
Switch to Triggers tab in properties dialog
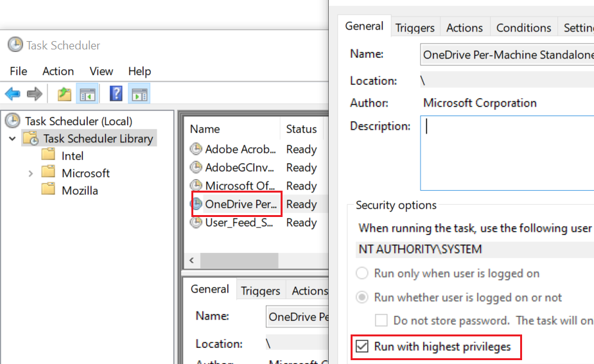point(415,28)
